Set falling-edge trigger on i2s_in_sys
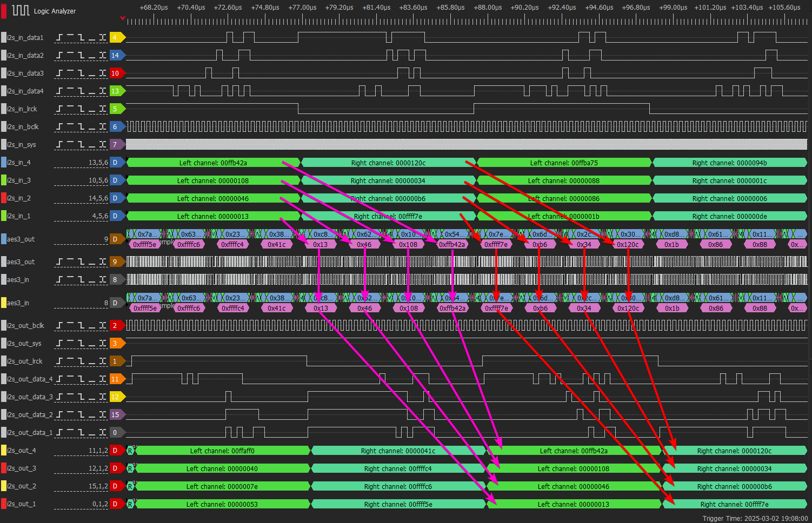 tap(81, 145)
